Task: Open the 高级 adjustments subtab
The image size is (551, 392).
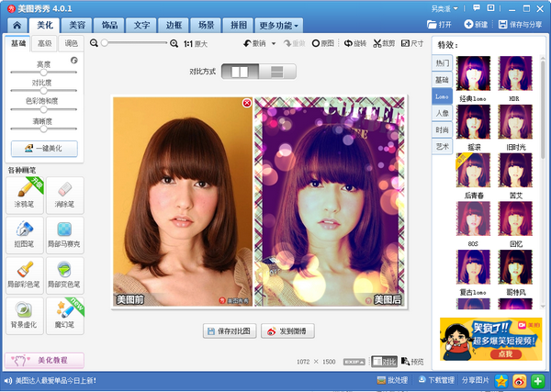Action: coord(45,43)
